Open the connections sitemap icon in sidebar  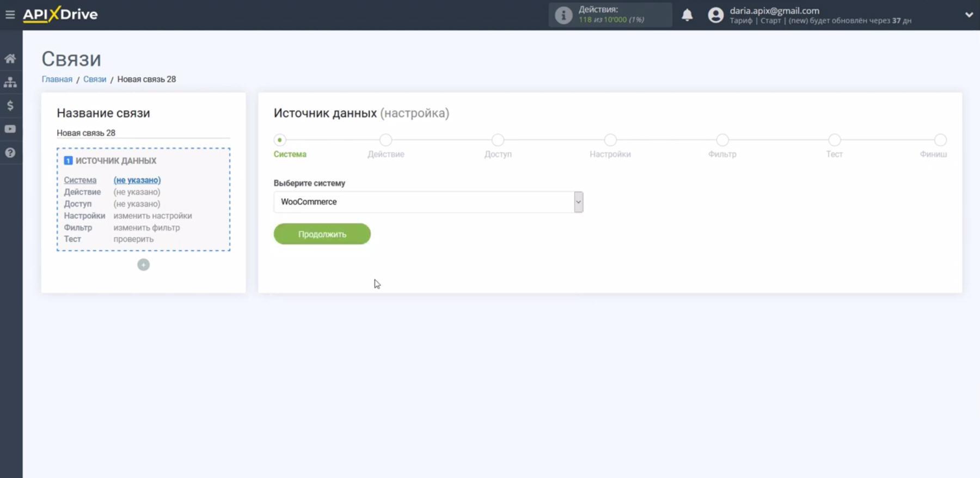pos(10,82)
